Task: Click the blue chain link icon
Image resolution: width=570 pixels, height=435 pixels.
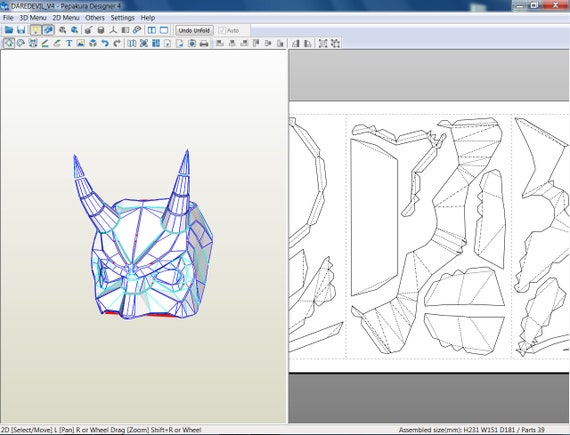Action: 137,30
